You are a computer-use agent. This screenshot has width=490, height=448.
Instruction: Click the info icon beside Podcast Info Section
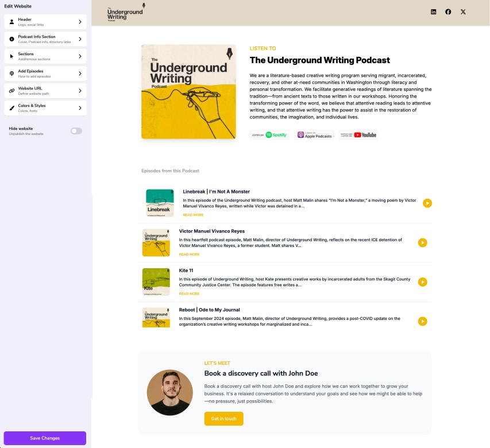(11, 39)
